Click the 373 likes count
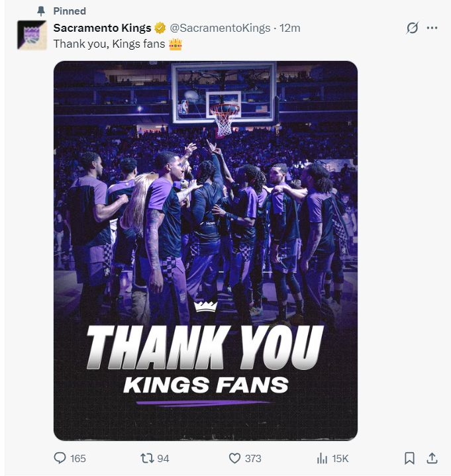Screen dimensions: 451x476 point(253,458)
